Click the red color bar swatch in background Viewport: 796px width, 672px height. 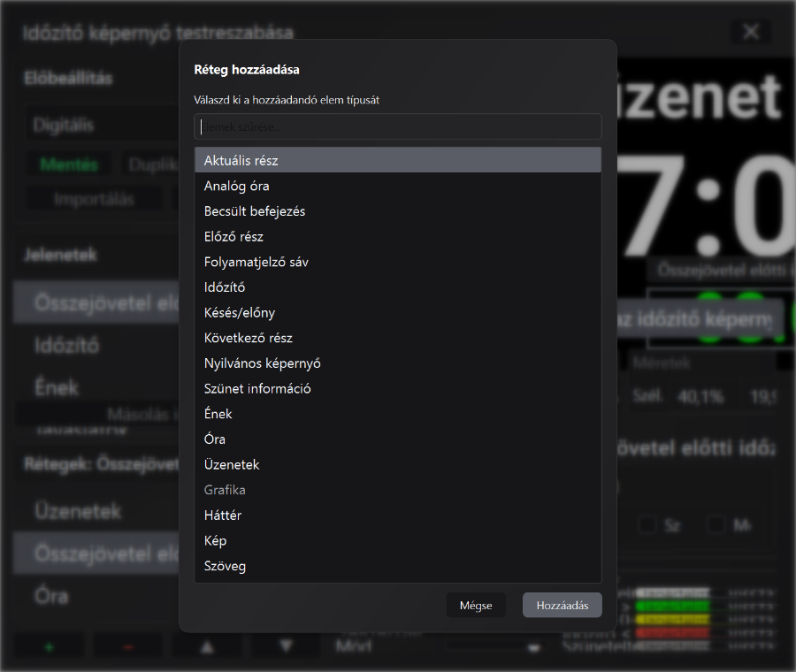[673, 632]
